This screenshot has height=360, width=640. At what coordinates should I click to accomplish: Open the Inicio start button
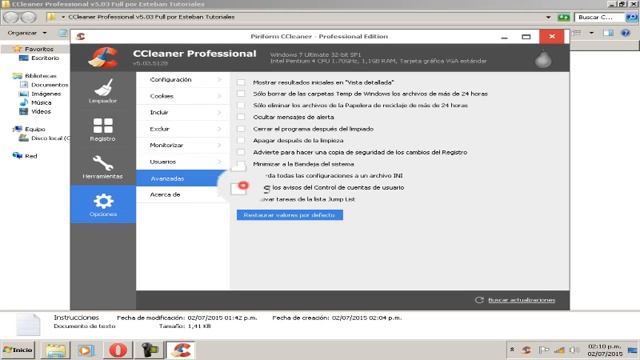[x=18, y=350]
